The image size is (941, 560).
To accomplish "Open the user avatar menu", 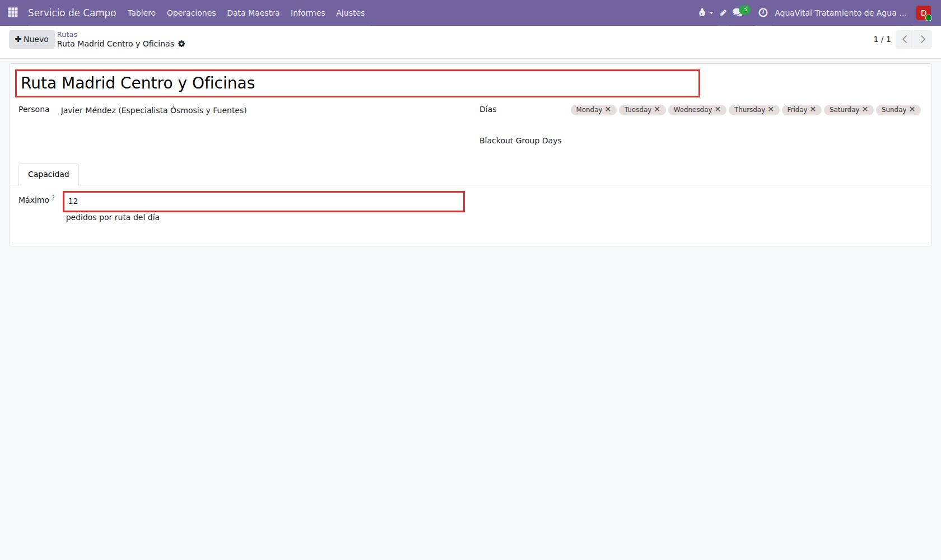I will coord(924,13).
